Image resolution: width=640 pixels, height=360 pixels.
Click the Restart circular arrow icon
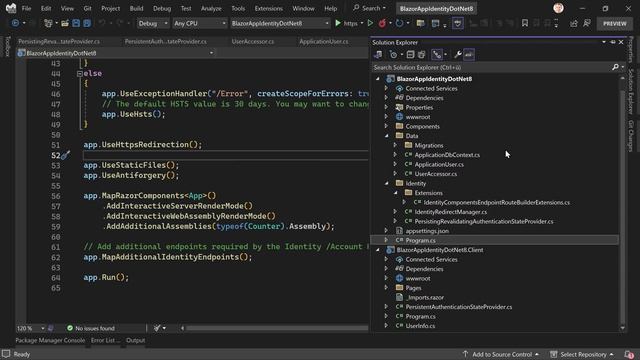pos(400,23)
